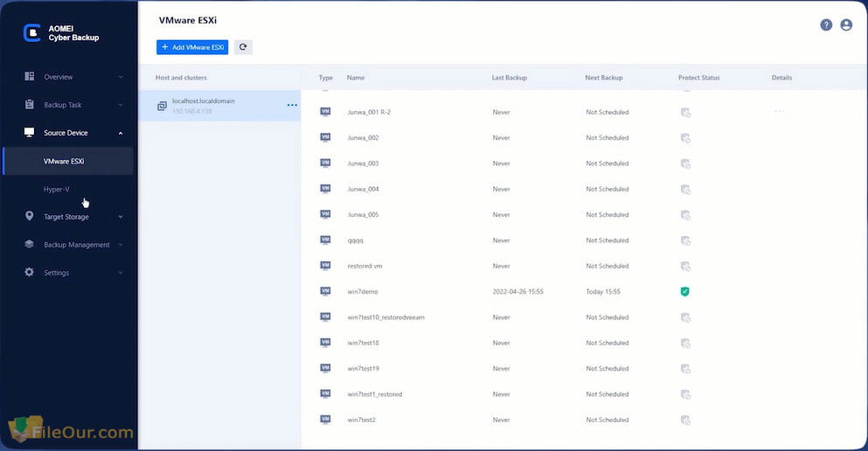Screen dimensions: 868x451
Task: Click VM icon for Junwa_001 R-2
Action: click(x=325, y=112)
